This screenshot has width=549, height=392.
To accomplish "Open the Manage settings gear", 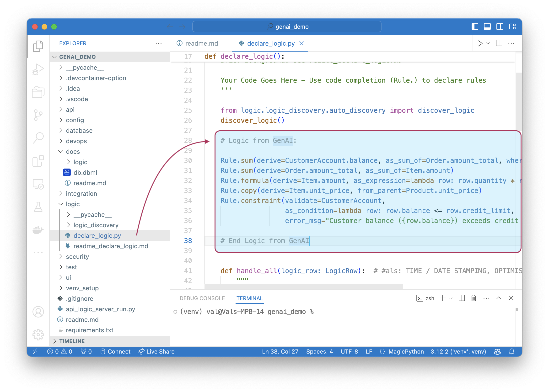I will pyautogui.click(x=38, y=335).
